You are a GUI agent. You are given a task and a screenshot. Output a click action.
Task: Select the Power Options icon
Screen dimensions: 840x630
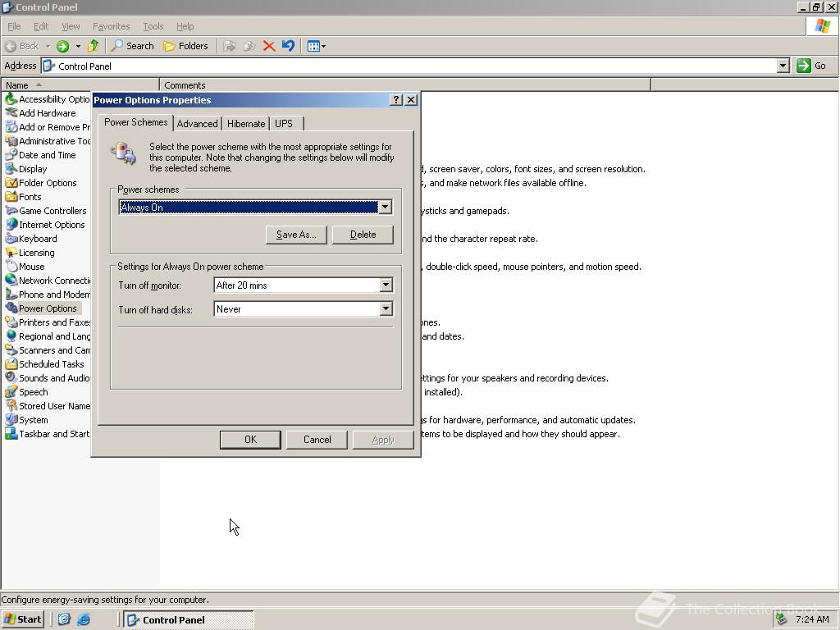[x=11, y=308]
